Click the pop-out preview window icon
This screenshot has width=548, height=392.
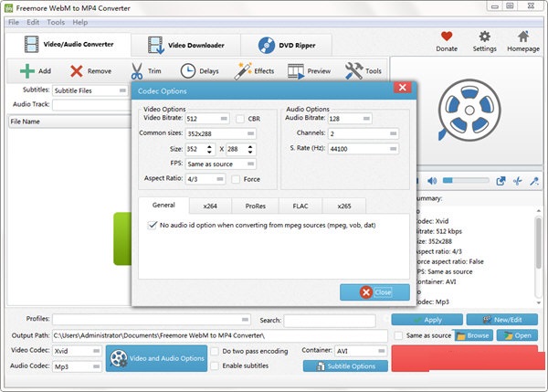[x=501, y=181]
